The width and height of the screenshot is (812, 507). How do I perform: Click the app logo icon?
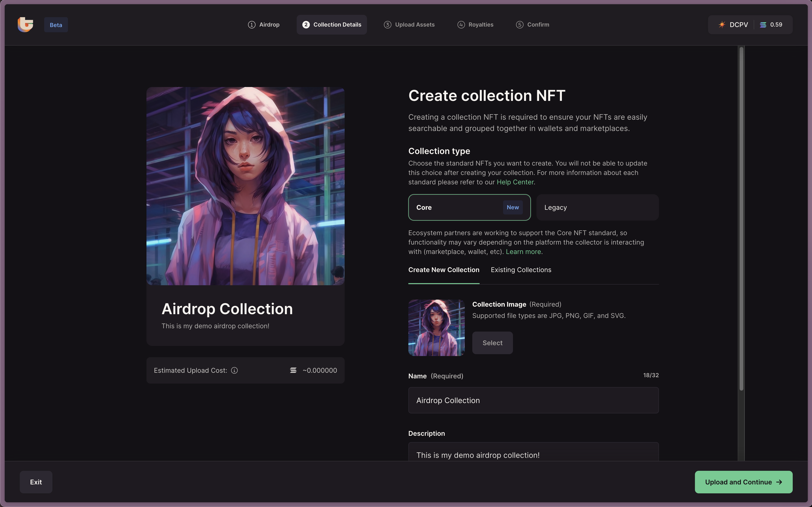(x=25, y=24)
